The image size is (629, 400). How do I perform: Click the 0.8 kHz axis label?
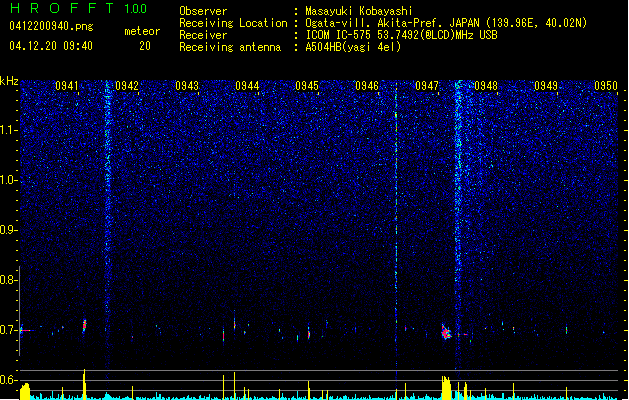[8, 280]
